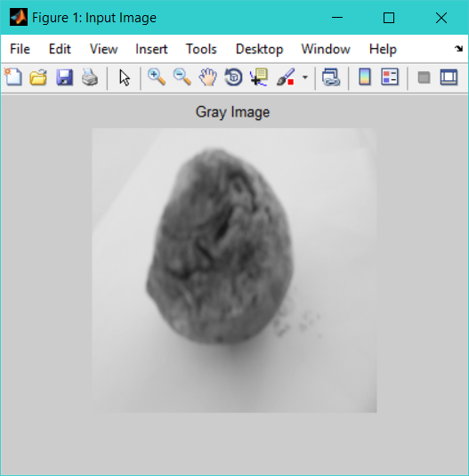Viewport: 469px width, 476px height.
Task: Print the figure using the printer icon
Action: click(90, 77)
